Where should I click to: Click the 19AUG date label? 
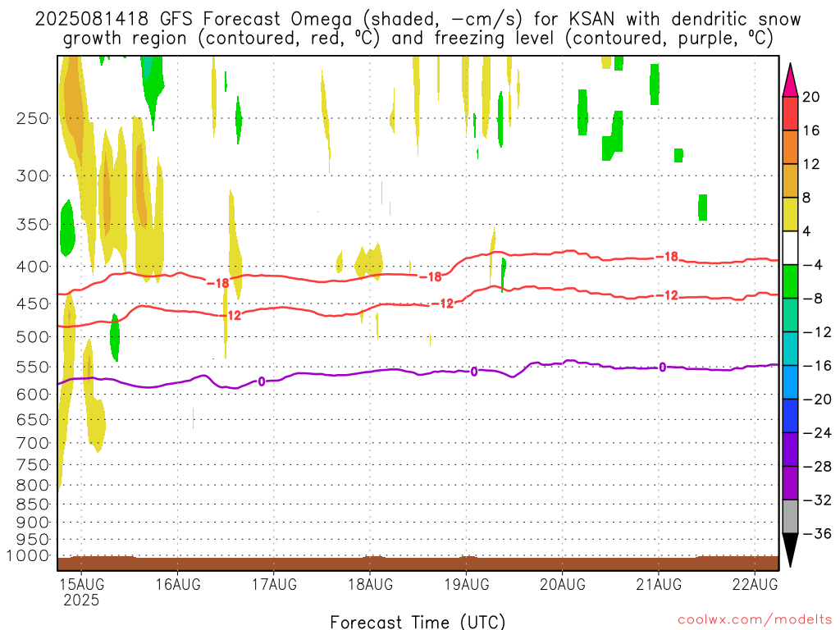[x=466, y=584]
